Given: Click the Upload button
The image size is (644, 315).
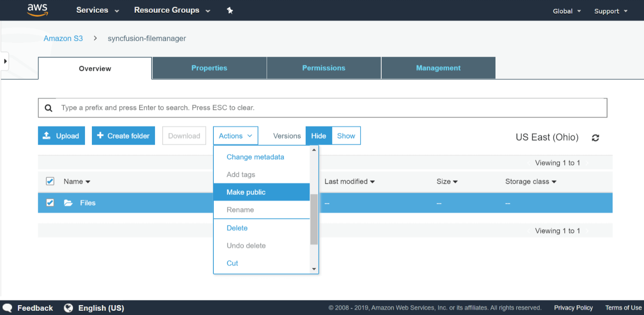Looking at the screenshot, I should [x=61, y=136].
